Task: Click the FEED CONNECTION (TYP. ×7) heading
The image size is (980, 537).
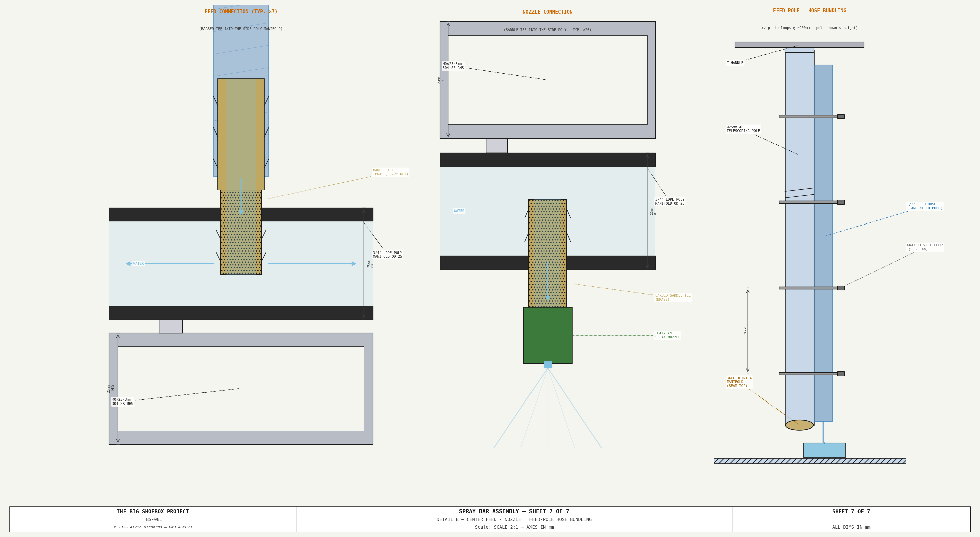Action: [x=241, y=12]
